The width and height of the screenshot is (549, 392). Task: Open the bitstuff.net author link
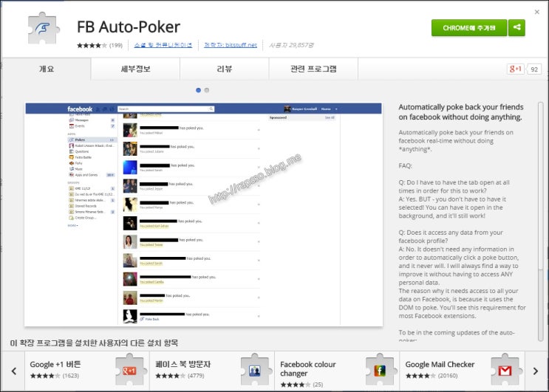pyautogui.click(x=231, y=45)
